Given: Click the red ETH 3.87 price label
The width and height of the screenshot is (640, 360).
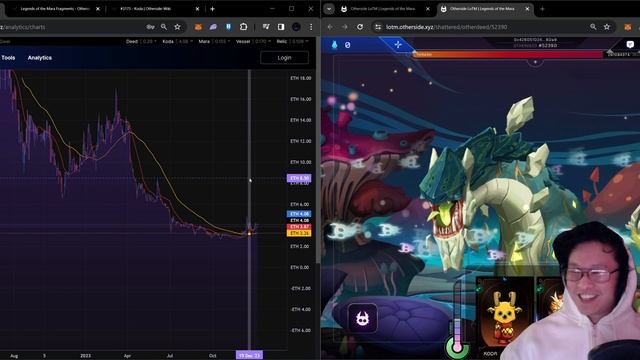Looking at the screenshot, I should click(299, 227).
